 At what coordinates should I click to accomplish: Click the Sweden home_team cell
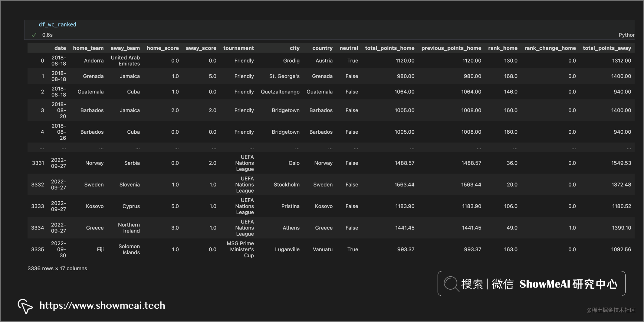point(94,184)
